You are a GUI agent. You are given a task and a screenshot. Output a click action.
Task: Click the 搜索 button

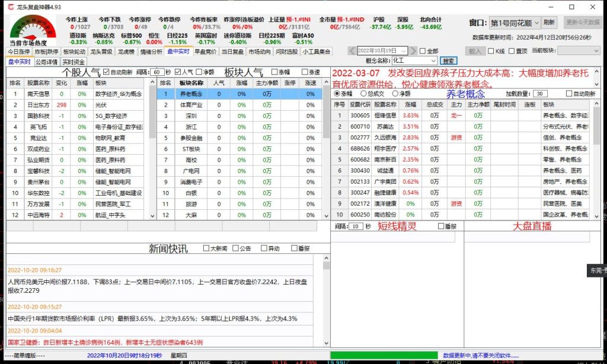pos(449,60)
